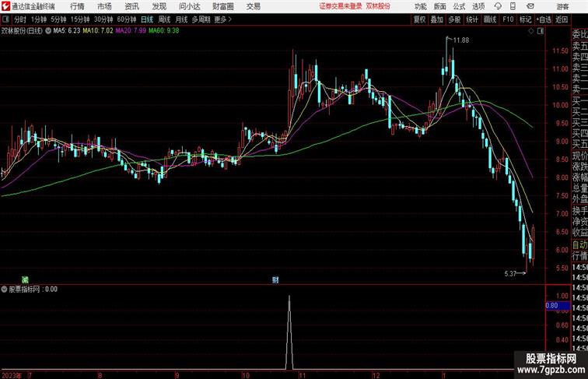Click the diamond icon above the price axis

(x=531, y=32)
